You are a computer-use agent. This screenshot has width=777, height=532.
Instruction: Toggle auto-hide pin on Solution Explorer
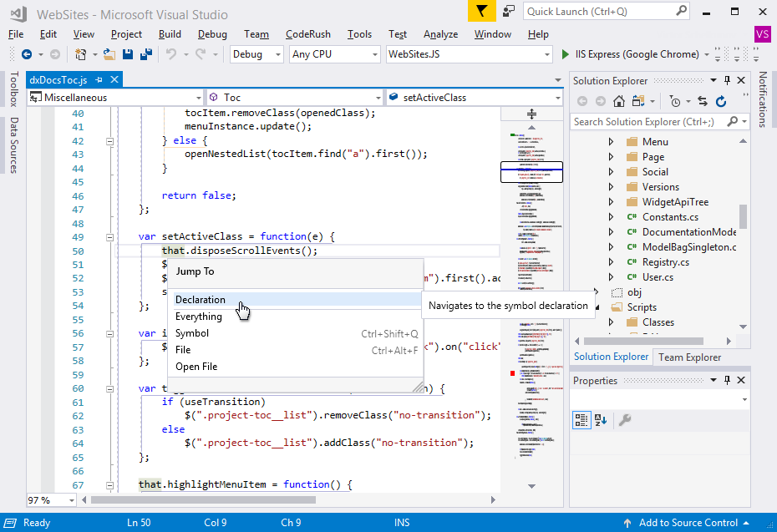(x=727, y=80)
